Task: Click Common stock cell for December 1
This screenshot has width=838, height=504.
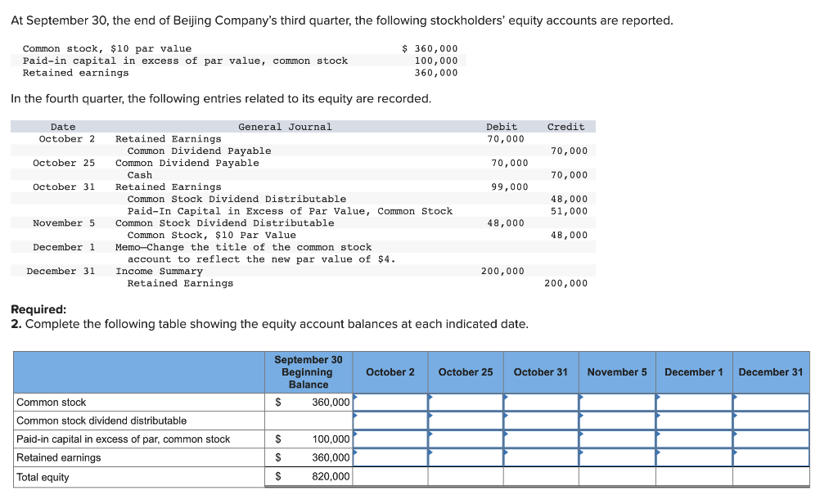Action: click(694, 402)
